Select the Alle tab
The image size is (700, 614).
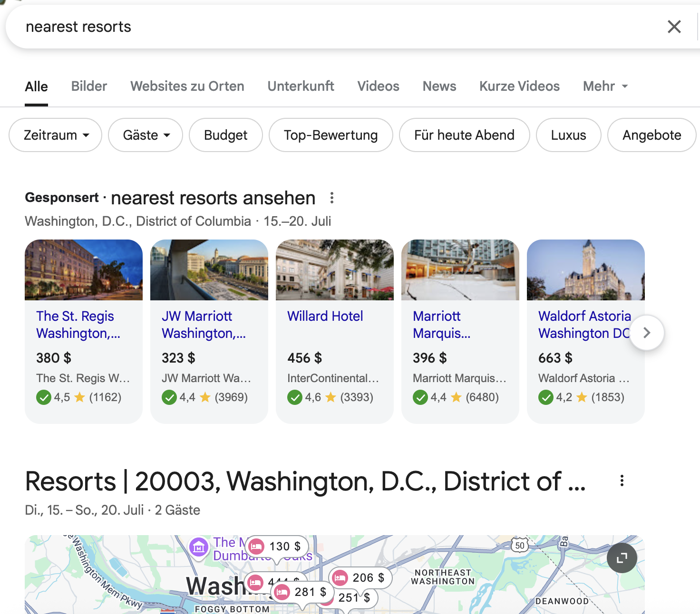pyautogui.click(x=36, y=86)
